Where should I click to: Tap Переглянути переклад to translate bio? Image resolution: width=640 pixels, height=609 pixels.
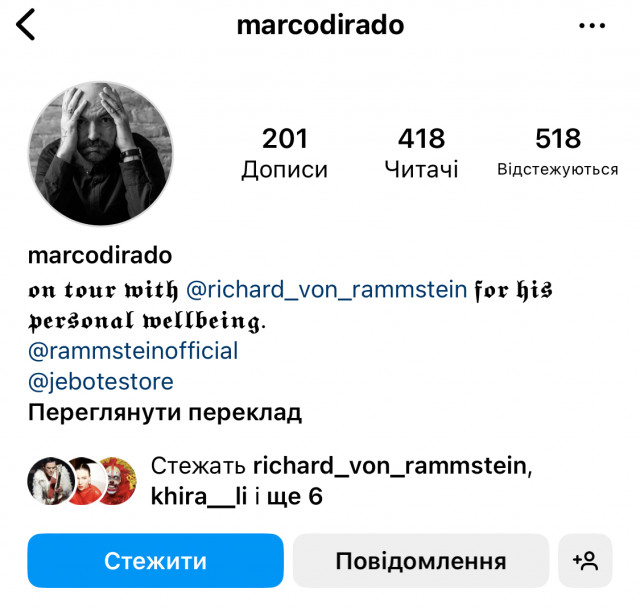[165, 413]
